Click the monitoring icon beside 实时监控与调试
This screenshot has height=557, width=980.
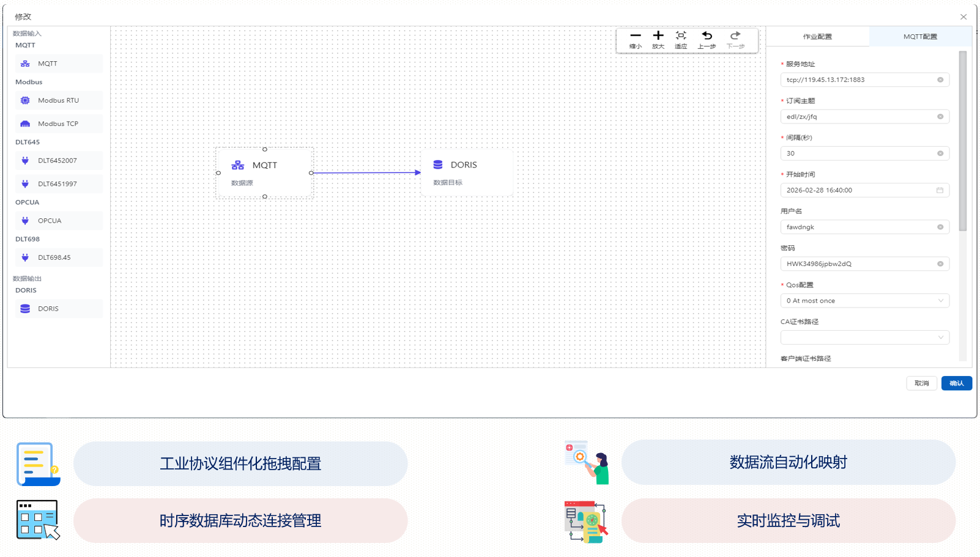pyautogui.click(x=587, y=522)
